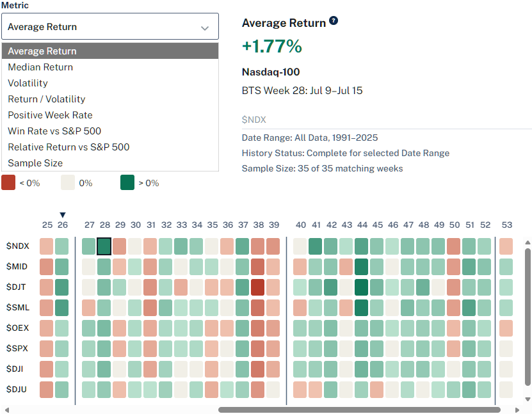This screenshot has width=532, height=414.
Task: Click the vertical scrollbar thumb
Action: point(528,317)
